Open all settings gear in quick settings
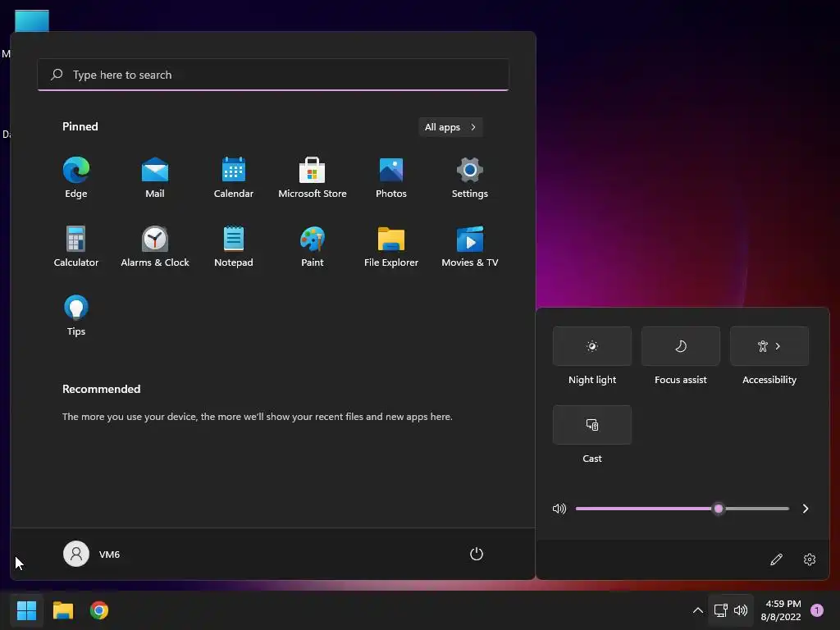The width and height of the screenshot is (840, 630). [x=810, y=559]
